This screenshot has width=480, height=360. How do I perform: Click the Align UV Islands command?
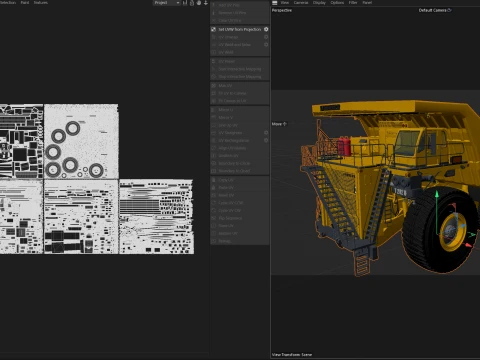coord(240,148)
